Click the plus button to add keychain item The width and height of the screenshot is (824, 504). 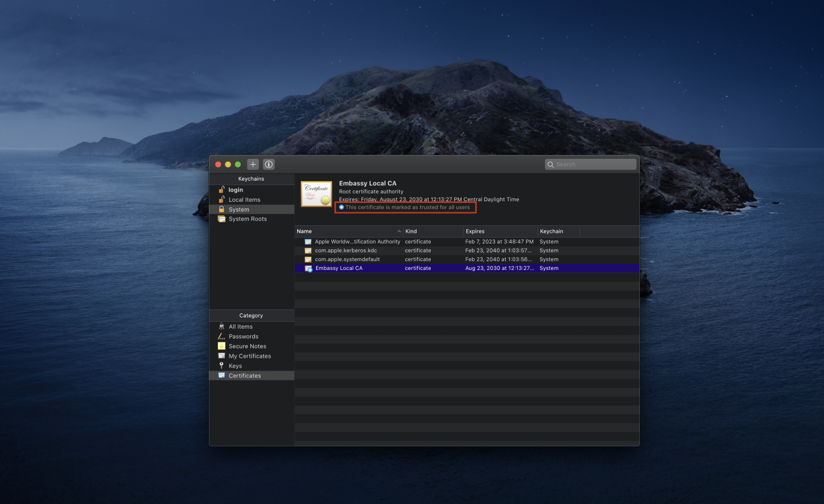pos(253,165)
